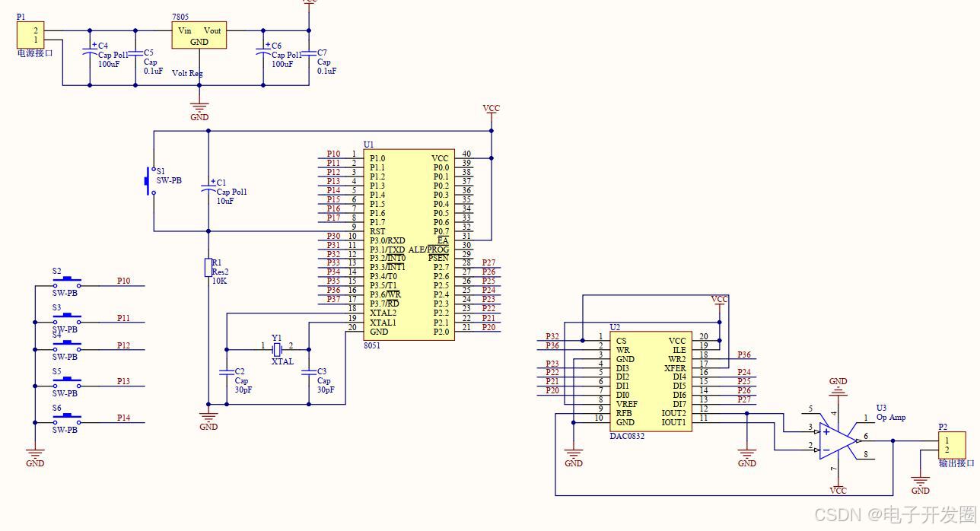Click the 'P3.6/WR' pin label
This screenshot has height=531, width=980.
385,294
